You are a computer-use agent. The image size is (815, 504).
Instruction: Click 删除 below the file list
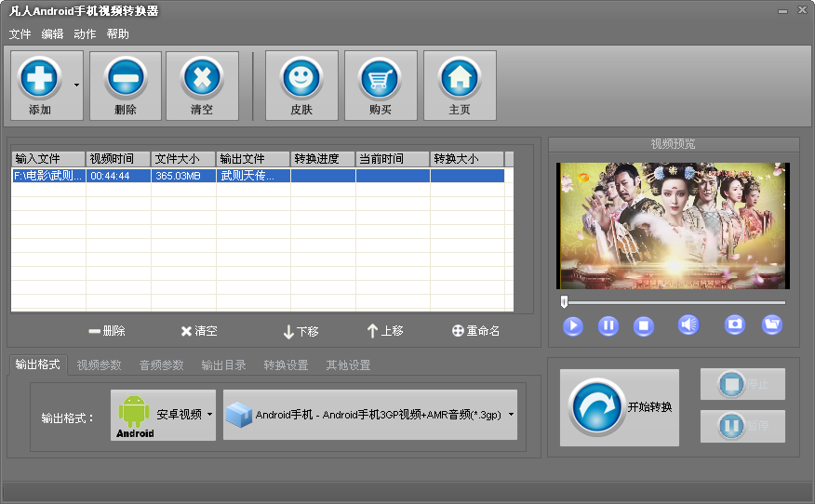pyautogui.click(x=107, y=331)
